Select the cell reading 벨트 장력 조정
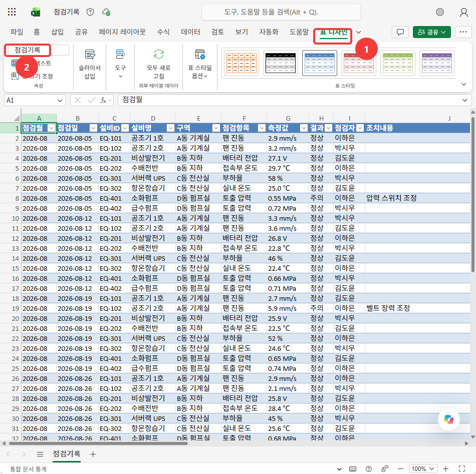The height and width of the screenshot is (474, 476). tap(417, 308)
